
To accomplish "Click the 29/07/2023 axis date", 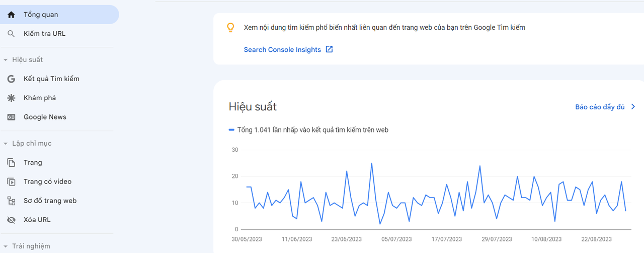I will [497, 239].
